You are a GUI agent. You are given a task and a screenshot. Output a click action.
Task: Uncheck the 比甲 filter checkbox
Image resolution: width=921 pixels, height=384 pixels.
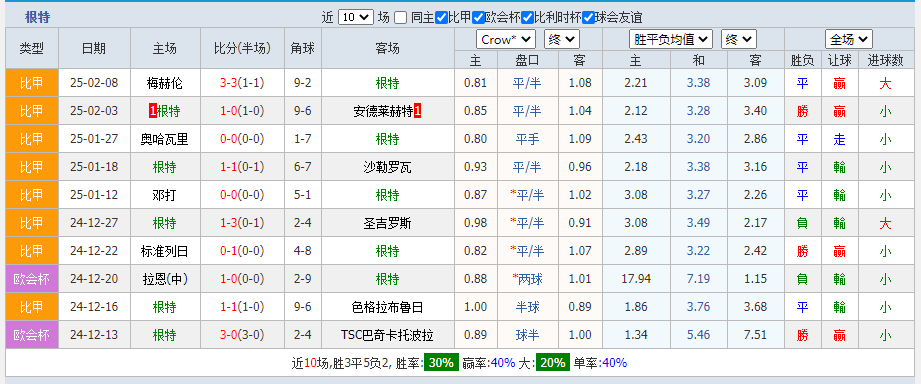[442, 18]
